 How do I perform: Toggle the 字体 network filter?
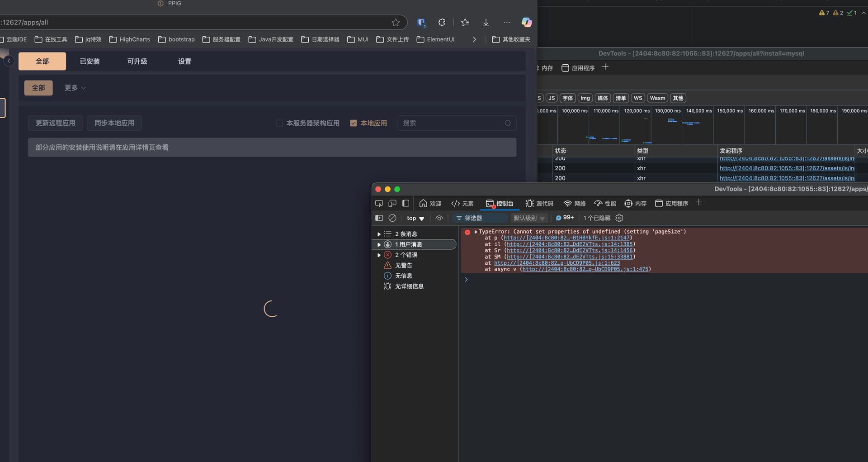coord(567,98)
